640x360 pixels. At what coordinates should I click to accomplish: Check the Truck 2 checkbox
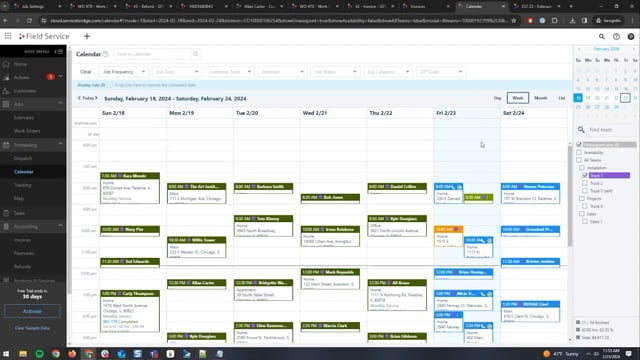(584, 183)
